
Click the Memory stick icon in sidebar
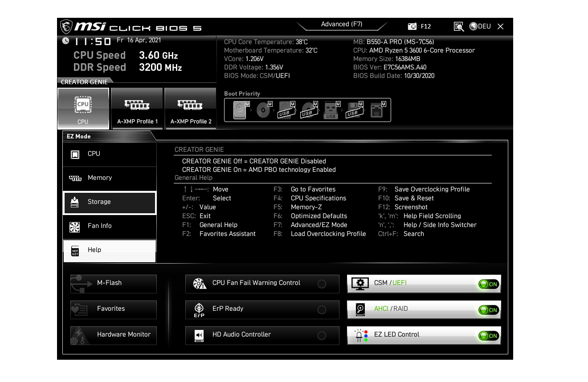[x=75, y=179]
